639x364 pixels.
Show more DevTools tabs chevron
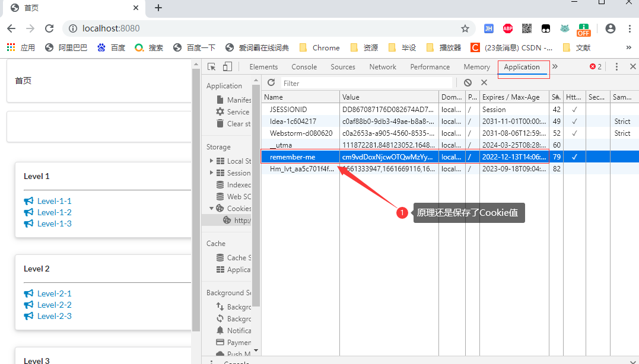pos(555,67)
